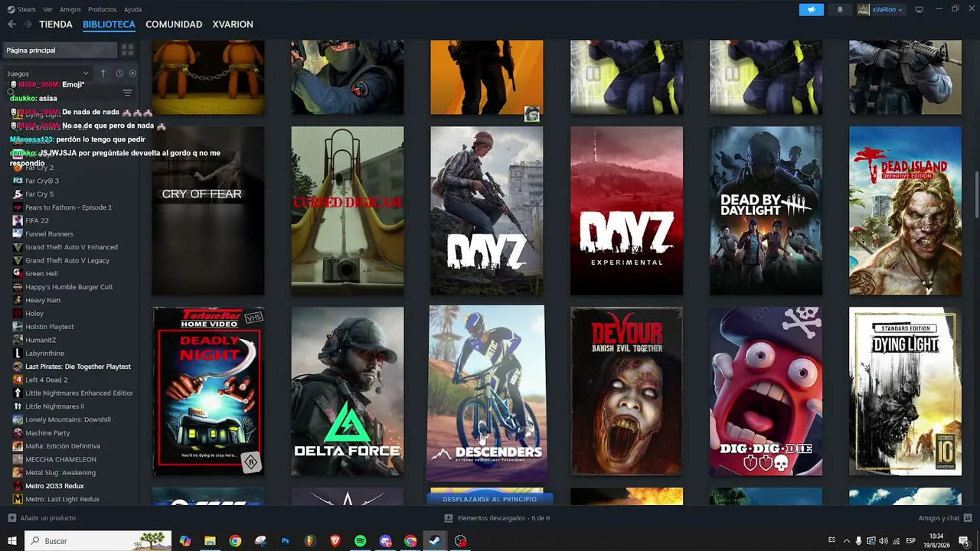Viewport: 980px width, 551px height.
Task: Go to the TIENDA tab
Action: (56, 24)
